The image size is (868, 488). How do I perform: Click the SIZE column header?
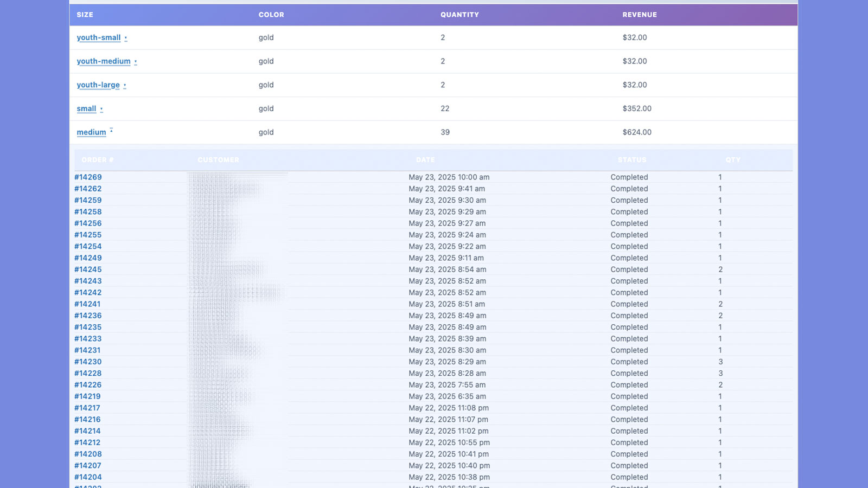click(85, 15)
